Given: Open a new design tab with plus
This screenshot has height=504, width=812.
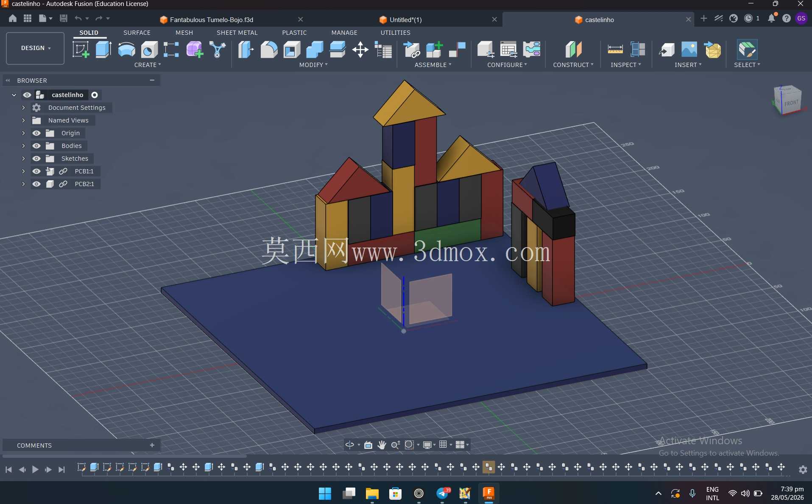Looking at the screenshot, I should point(704,18).
